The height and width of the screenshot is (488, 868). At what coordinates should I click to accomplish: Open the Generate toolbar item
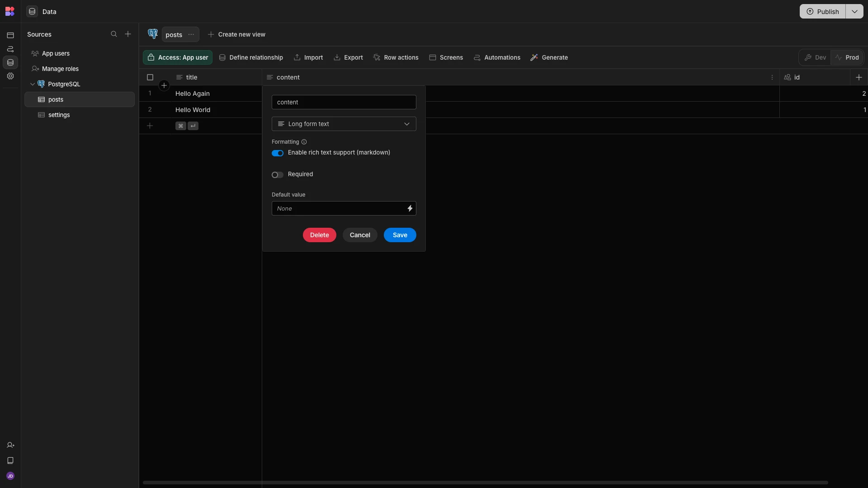[x=549, y=57]
